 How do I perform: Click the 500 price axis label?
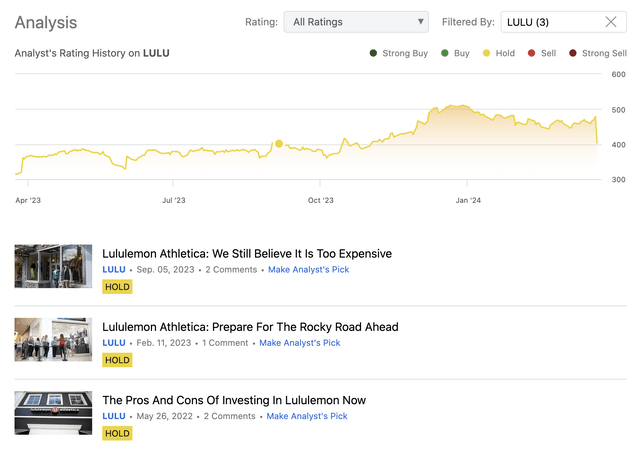click(618, 110)
